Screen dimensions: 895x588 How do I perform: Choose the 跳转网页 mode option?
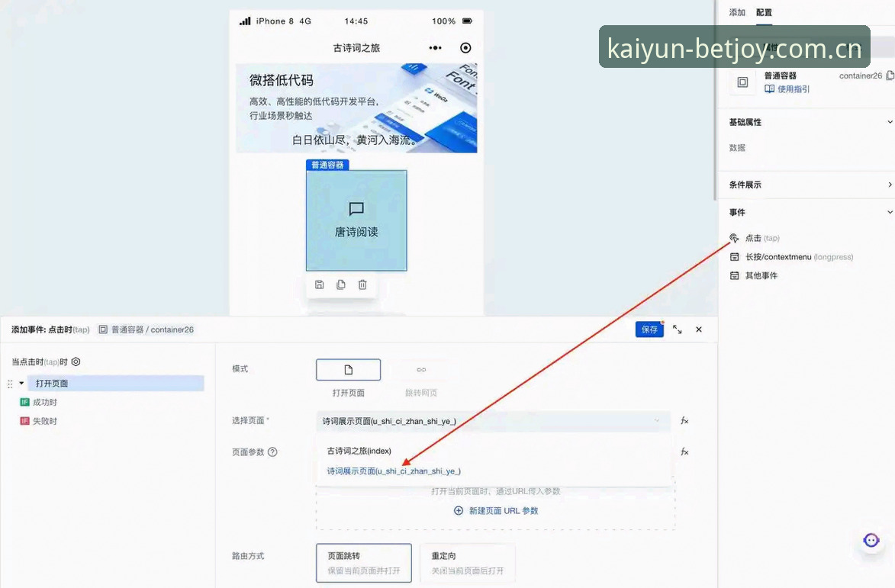421,370
